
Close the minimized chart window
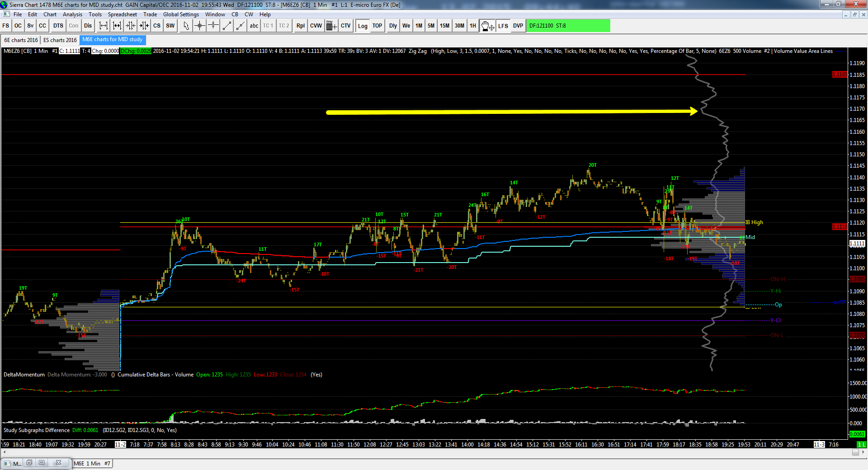click(x=58, y=463)
